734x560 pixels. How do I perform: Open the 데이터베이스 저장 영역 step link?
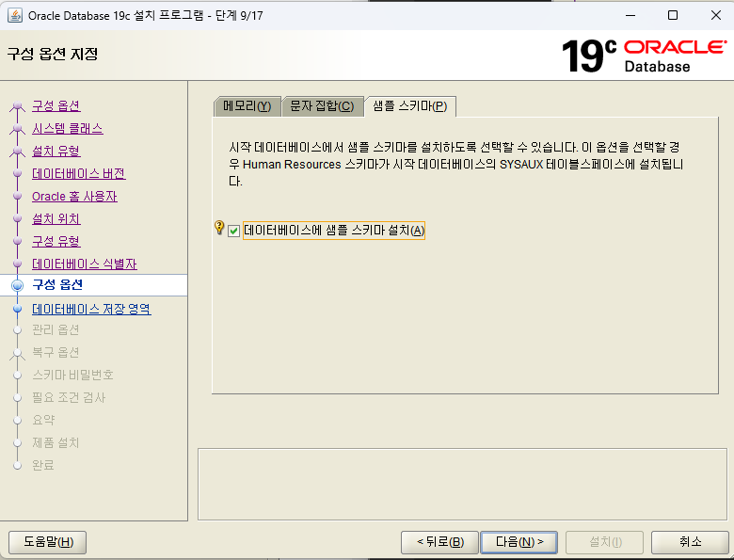click(91, 309)
